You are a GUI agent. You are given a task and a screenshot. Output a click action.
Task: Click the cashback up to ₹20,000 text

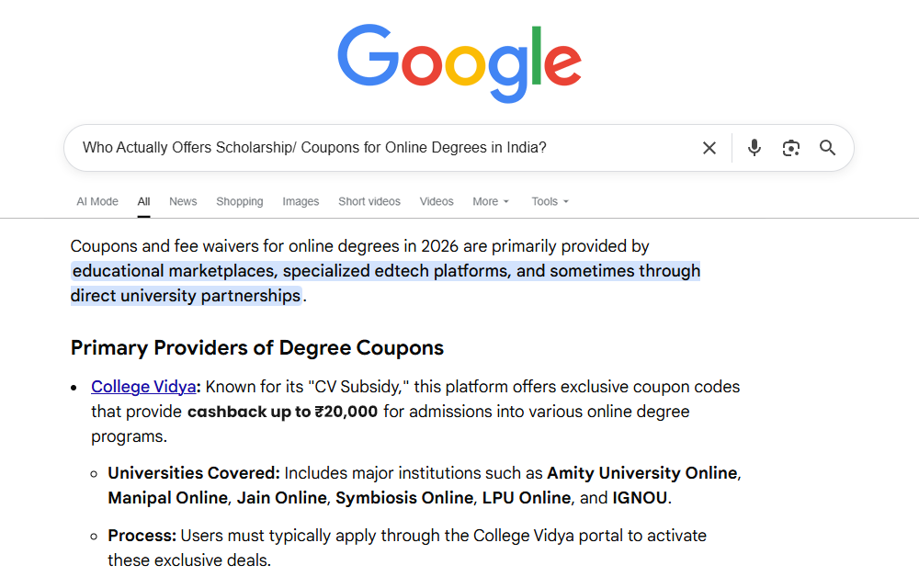pyautogui.click(x=282, y=412)
